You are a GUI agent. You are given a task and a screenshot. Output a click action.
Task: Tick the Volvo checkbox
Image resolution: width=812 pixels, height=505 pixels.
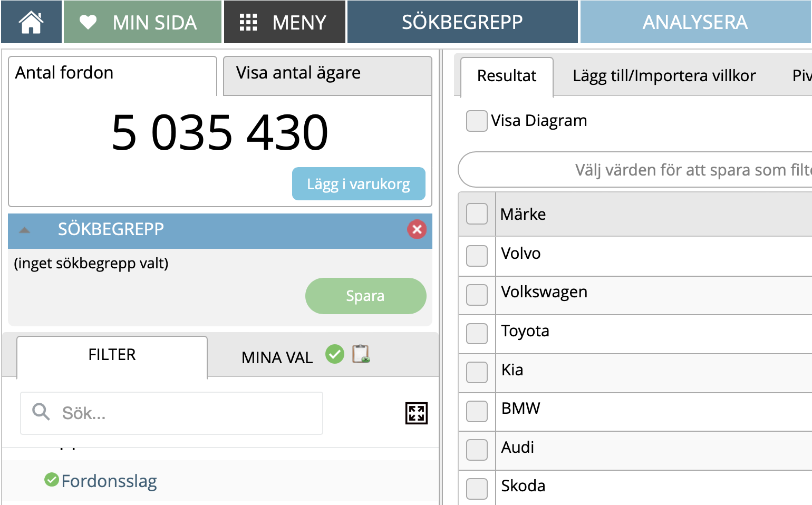(477, 256)
